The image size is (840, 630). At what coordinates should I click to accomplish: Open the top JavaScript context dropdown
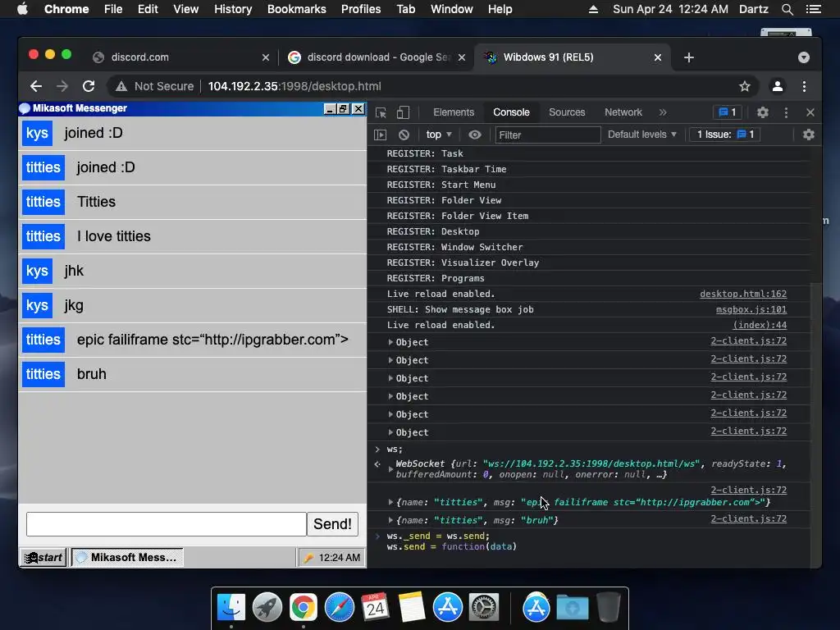[x=439, y=135]
